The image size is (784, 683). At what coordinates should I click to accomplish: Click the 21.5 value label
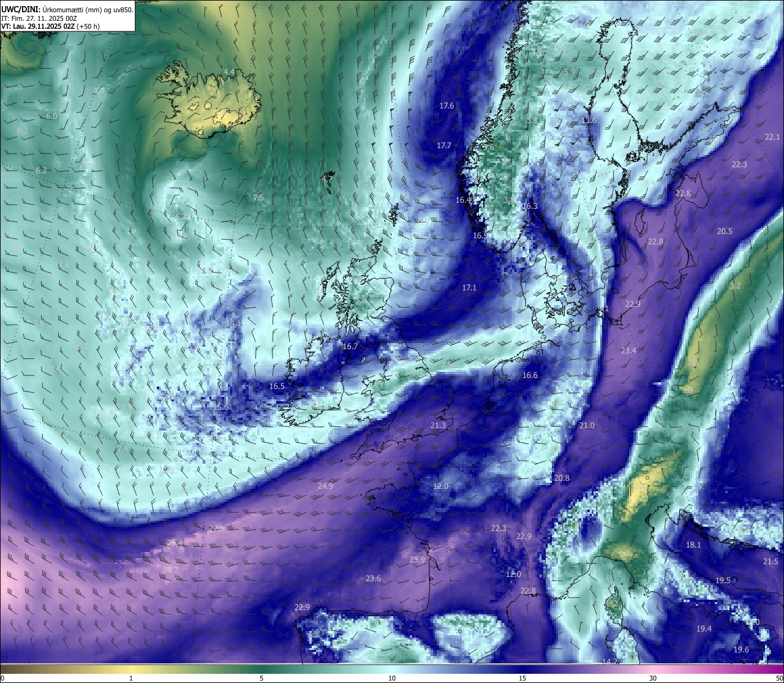(x=771, y=561)
